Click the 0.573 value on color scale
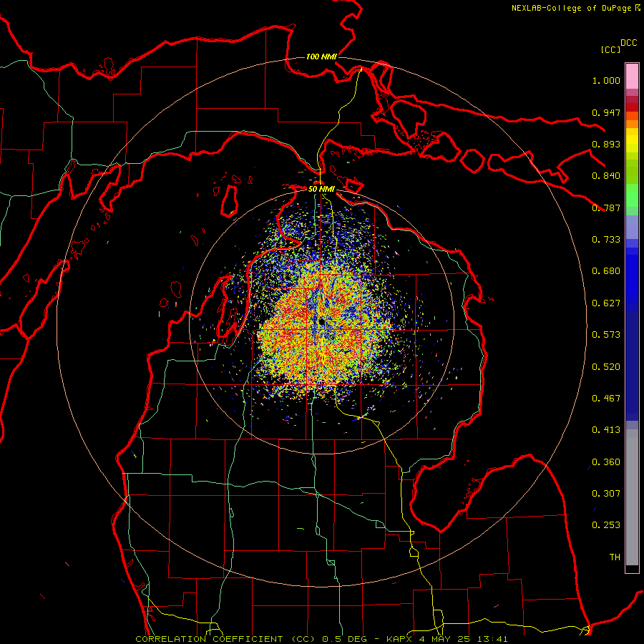The width and height of the screenshot is (644, 644). (x=606, y=335)
